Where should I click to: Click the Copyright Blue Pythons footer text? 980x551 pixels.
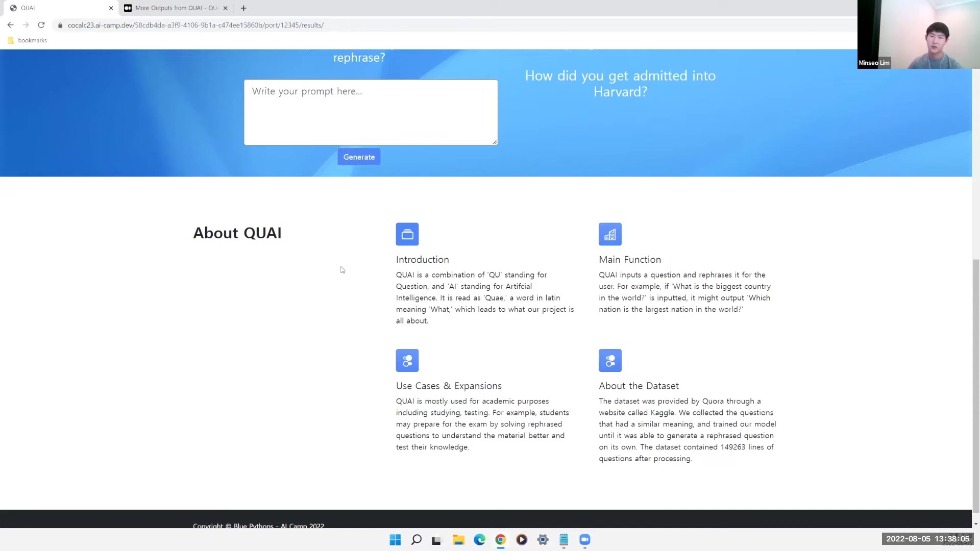pyautogui.click(x=258, y=525)
